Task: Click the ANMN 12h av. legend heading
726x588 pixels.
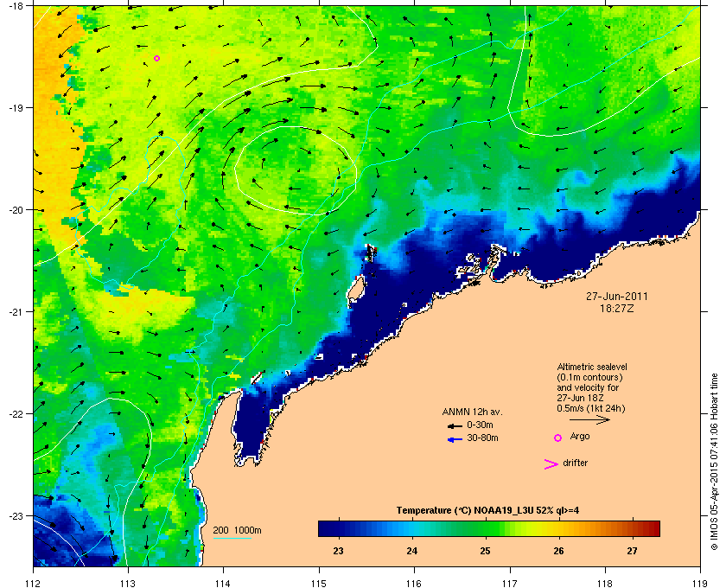Action: pos(472,412)
